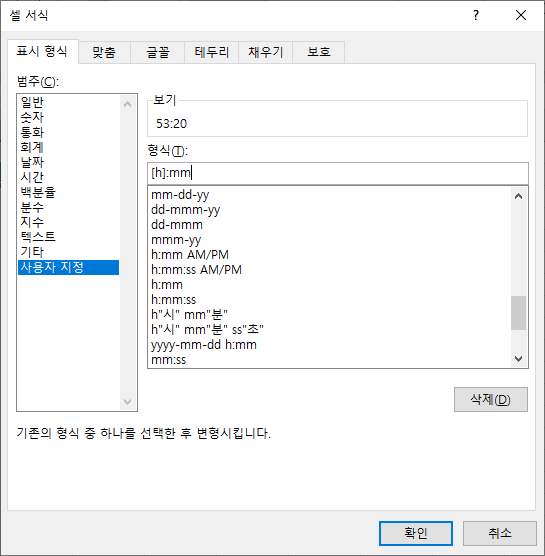
Task: Close the 셀 서식 dialog
Action: [521, 15]
